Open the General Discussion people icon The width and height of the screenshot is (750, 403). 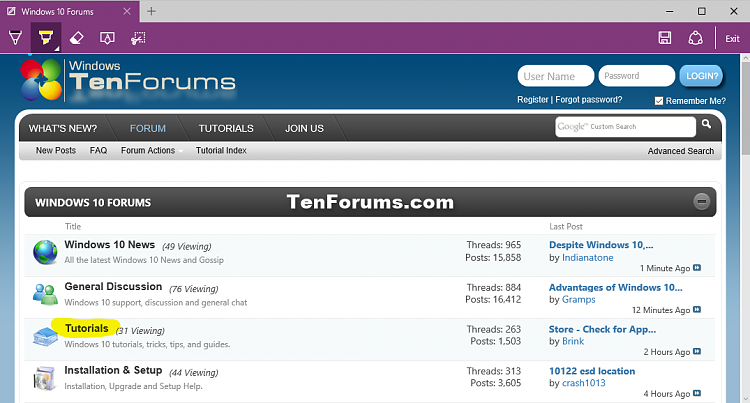[x=45, y=294]
